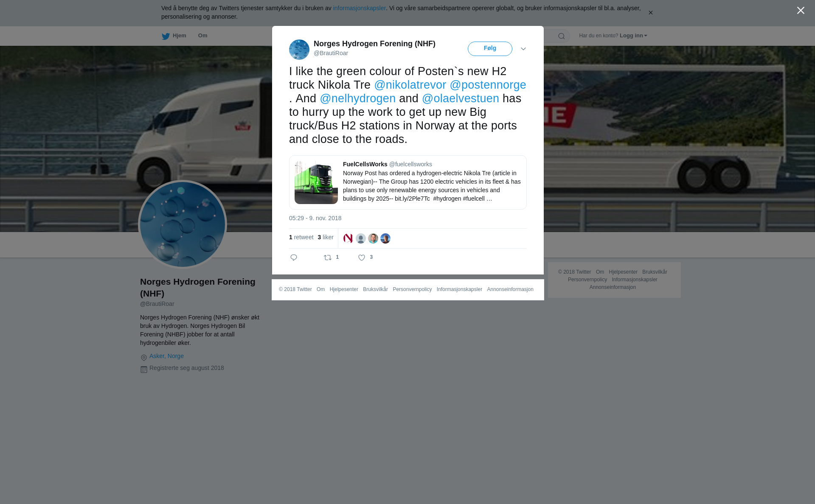The image size is (815, 504).
Task: Open the grey default liker avatar
Action: pyautogui.click(x=361, y=238)
